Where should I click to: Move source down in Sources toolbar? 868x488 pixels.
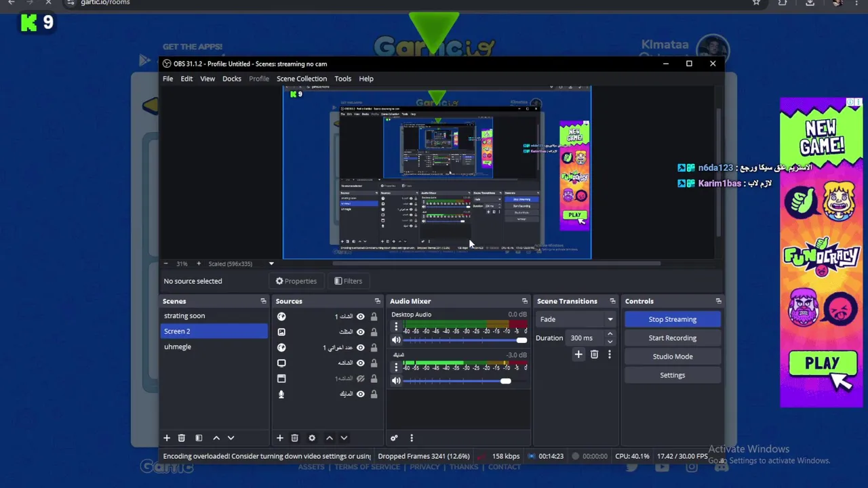coord(344,438)
